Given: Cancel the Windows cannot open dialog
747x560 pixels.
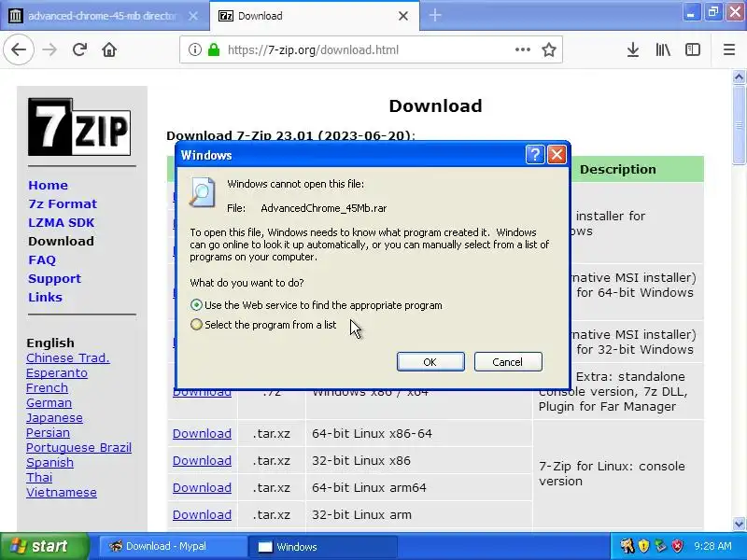Looking at the screenshot, I should [x=508, y=362].
